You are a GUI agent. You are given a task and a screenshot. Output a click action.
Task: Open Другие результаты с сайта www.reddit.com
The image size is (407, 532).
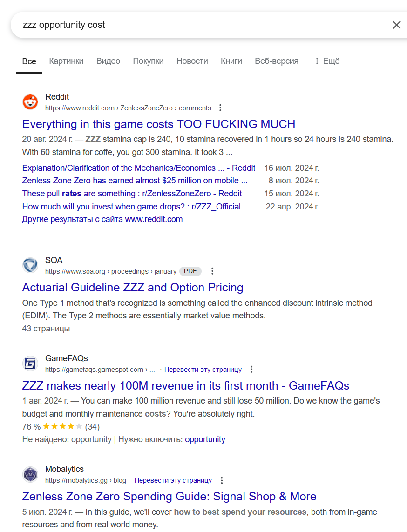102,220
